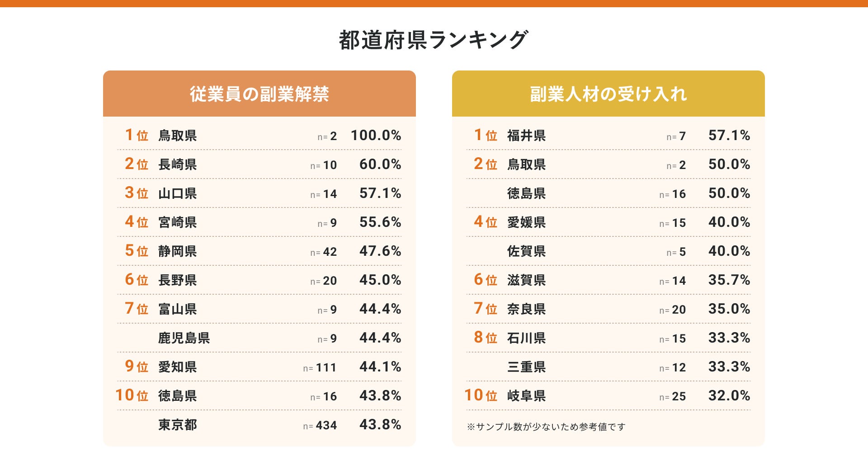
Task: Click the 都道府県ランキング title
Action: click(433, 40)
